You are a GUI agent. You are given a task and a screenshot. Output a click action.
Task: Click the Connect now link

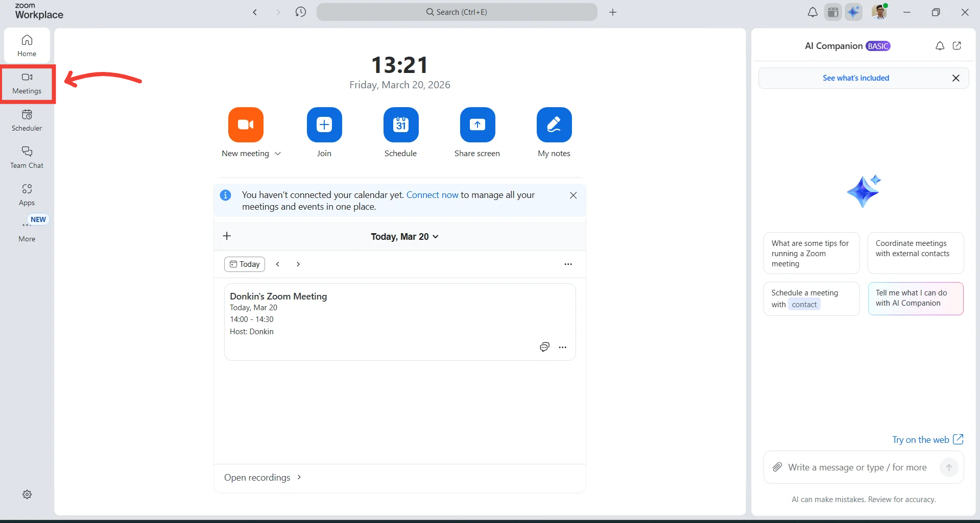pos(433,195)
